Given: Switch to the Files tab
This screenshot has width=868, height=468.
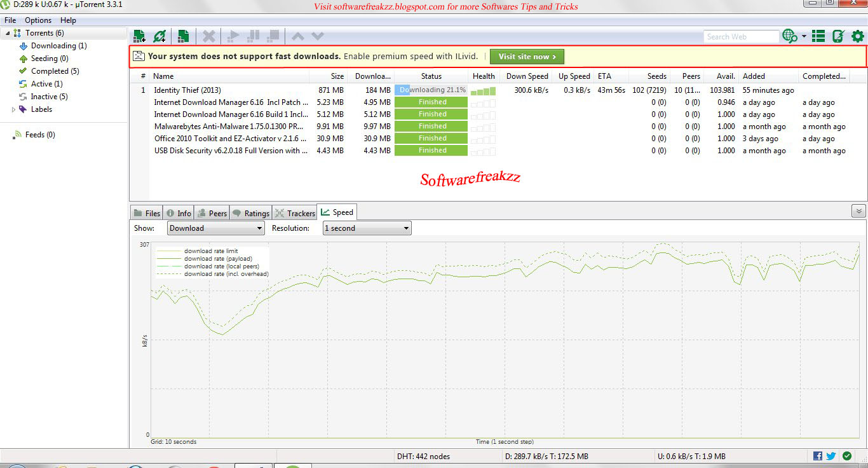Looking at the screenshot, I should point(147,213).
